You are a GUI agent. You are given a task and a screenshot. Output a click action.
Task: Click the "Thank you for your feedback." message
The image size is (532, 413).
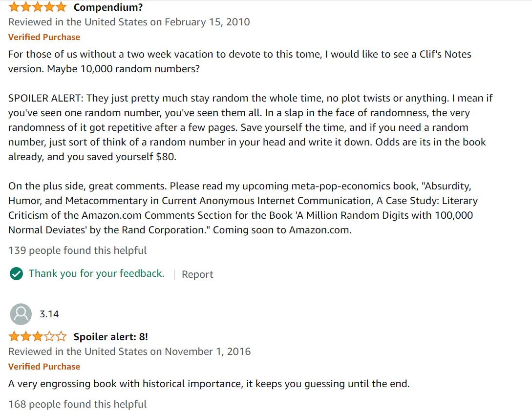coord(96,273)
